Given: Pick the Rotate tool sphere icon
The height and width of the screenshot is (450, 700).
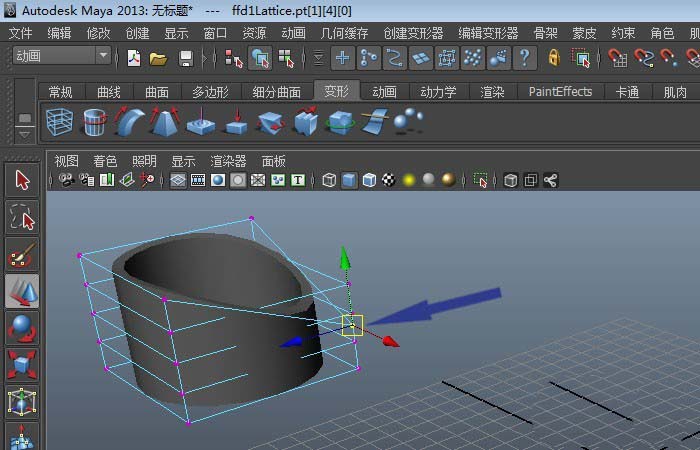Looking at the screenshot, I should (x=22, y=329).
